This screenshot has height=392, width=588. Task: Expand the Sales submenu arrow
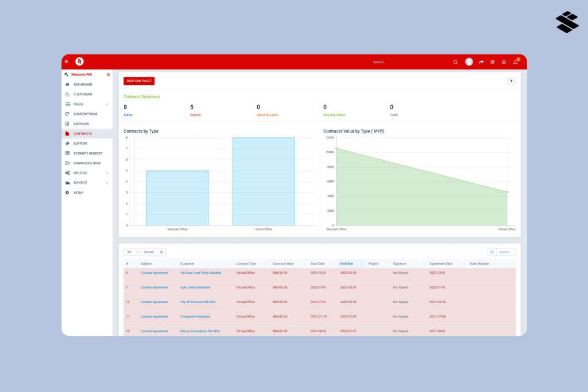pos(107,104)
